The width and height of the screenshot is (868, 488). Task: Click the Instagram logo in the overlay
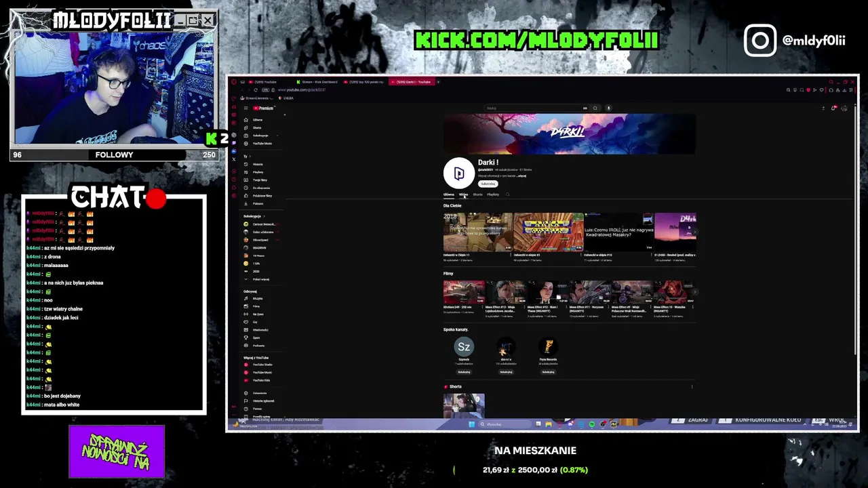click(x=760, y=40)
